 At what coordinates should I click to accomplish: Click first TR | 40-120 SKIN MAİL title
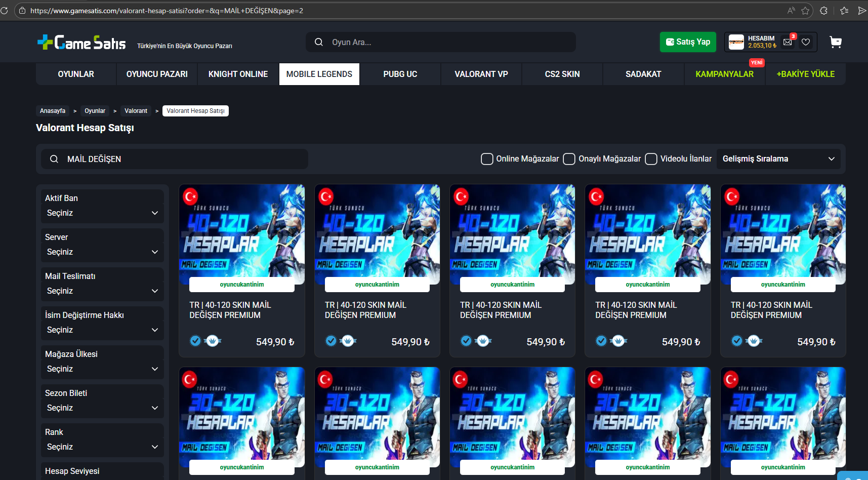point(230,310)
